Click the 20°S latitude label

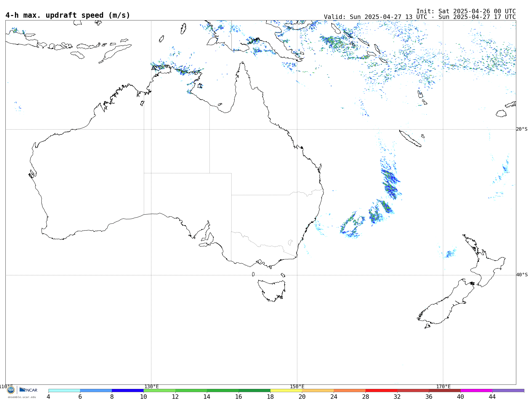point(522,129)
